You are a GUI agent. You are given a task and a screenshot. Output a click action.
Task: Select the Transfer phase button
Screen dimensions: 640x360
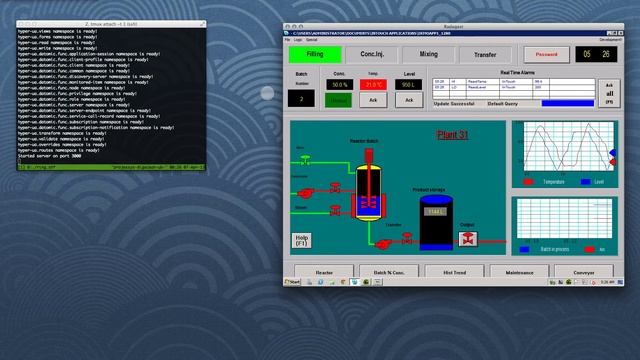coord(485,54)
